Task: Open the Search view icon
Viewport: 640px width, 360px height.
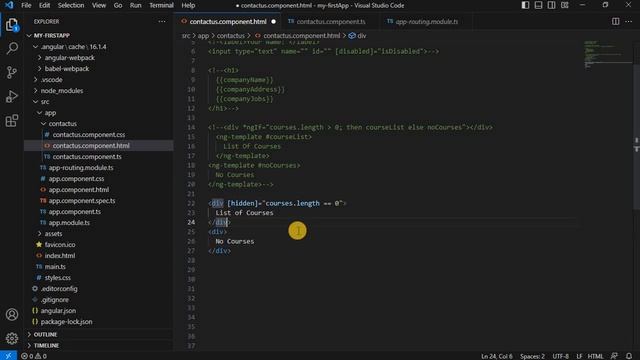Action: pyautogui.click(x=12, y=48)
